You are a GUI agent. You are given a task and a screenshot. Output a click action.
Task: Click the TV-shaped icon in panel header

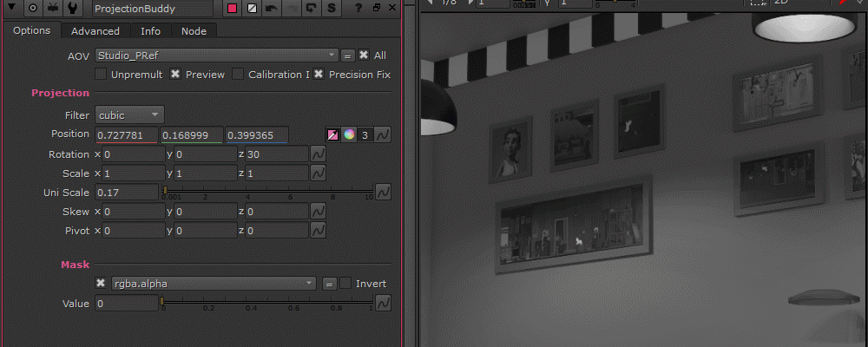[x=53, y=9]
